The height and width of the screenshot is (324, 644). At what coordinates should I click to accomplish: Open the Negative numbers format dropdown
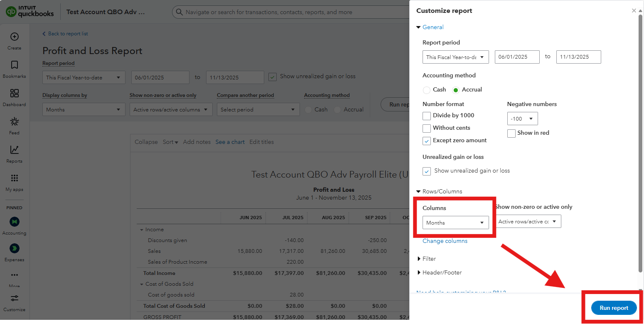(522, 119)
